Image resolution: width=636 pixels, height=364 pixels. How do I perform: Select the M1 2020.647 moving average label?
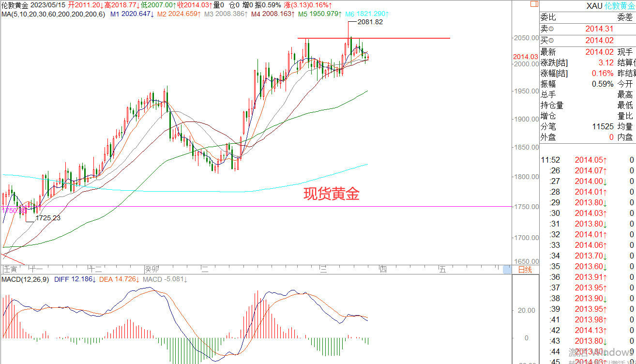point(133,14)
